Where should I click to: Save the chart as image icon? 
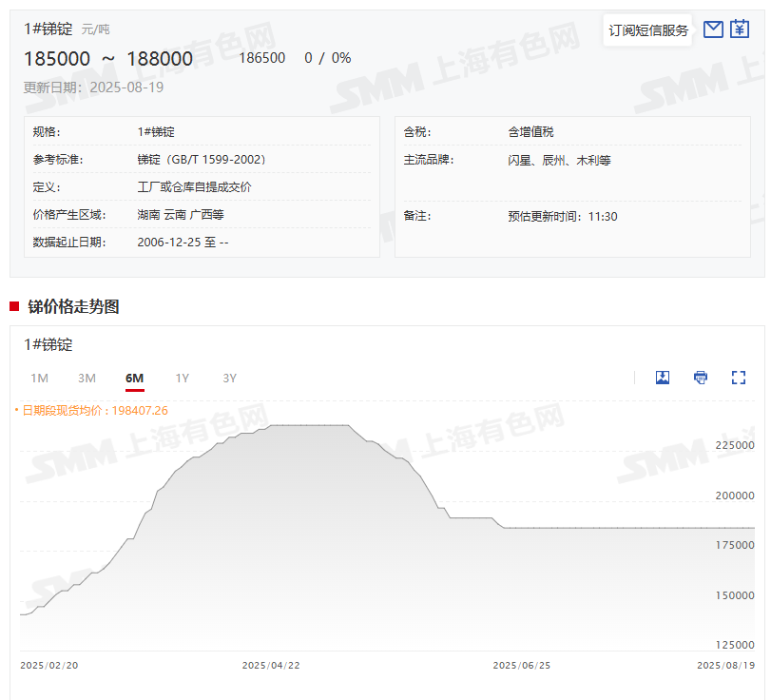pos(663,378)
